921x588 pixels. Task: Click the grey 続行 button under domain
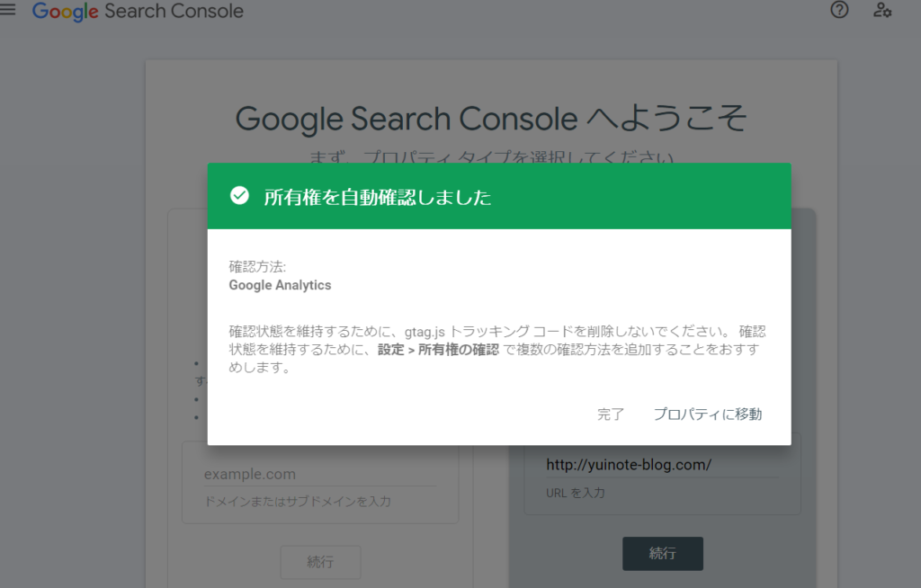click(320, 562)
